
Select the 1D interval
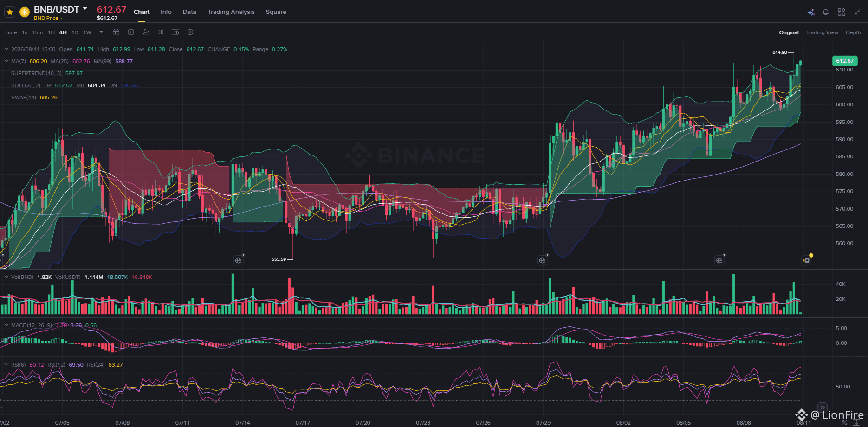point(75,32)
